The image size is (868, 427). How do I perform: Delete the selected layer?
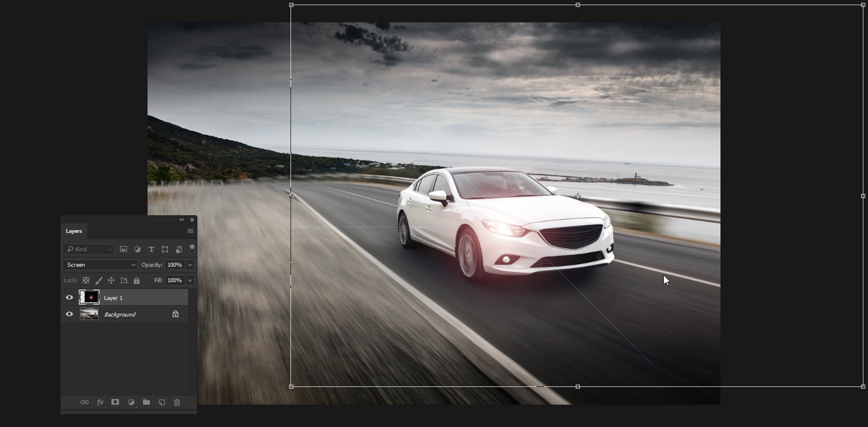pos(177,402)
